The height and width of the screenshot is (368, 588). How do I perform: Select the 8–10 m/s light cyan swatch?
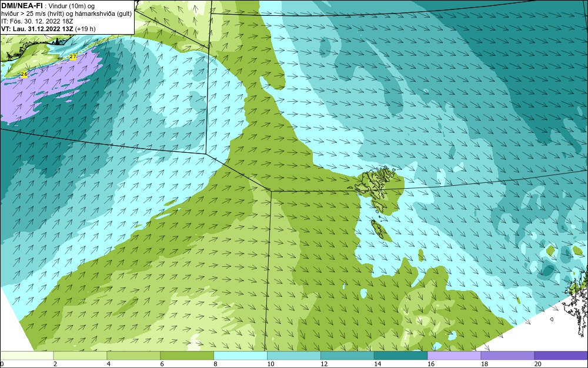tap(240, 356)
